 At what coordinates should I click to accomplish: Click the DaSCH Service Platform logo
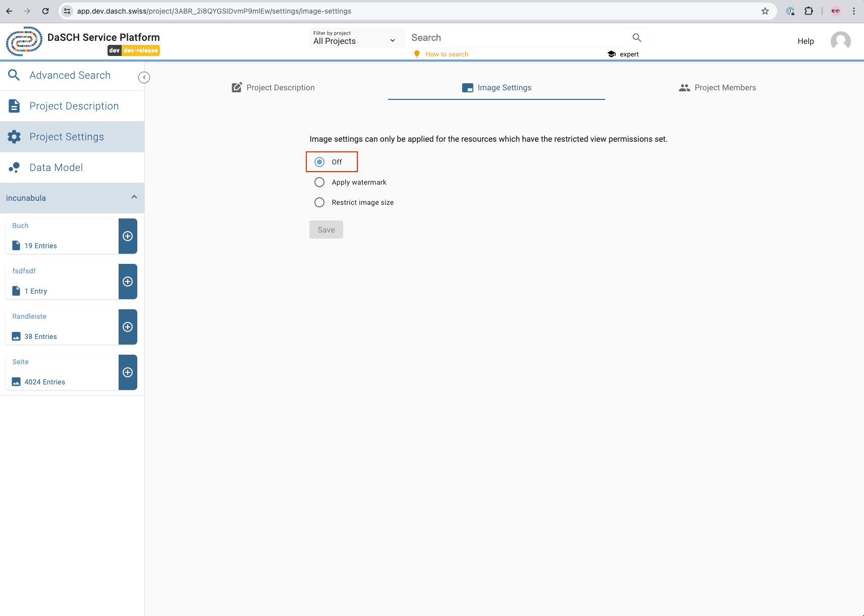[23, 41]
